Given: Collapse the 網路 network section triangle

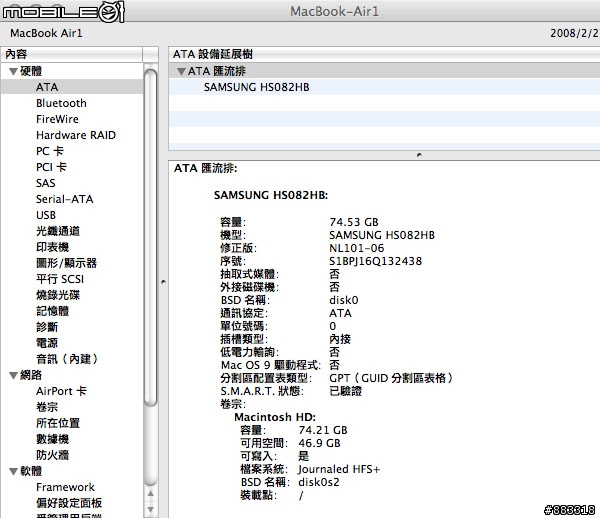Looking at the screenshot, I should [x=13, y=376].
